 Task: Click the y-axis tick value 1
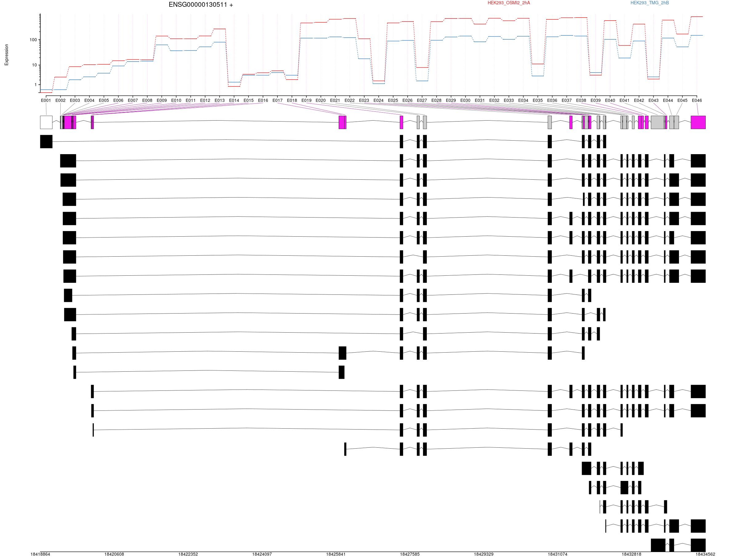[35, 85]
